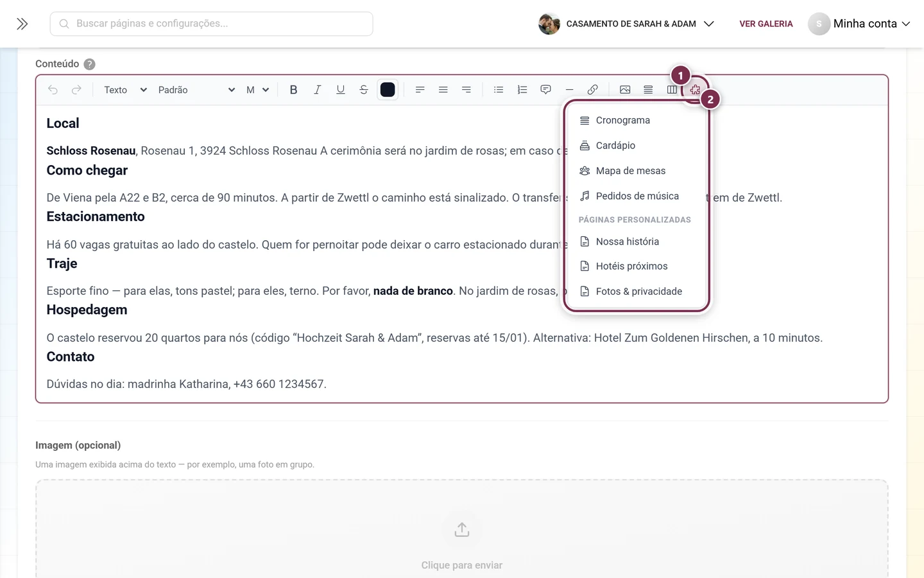Image resolution: width=924 pixels, height=578 pixels.
Task: Open the dark text color swatch
Action: (388, 90)
